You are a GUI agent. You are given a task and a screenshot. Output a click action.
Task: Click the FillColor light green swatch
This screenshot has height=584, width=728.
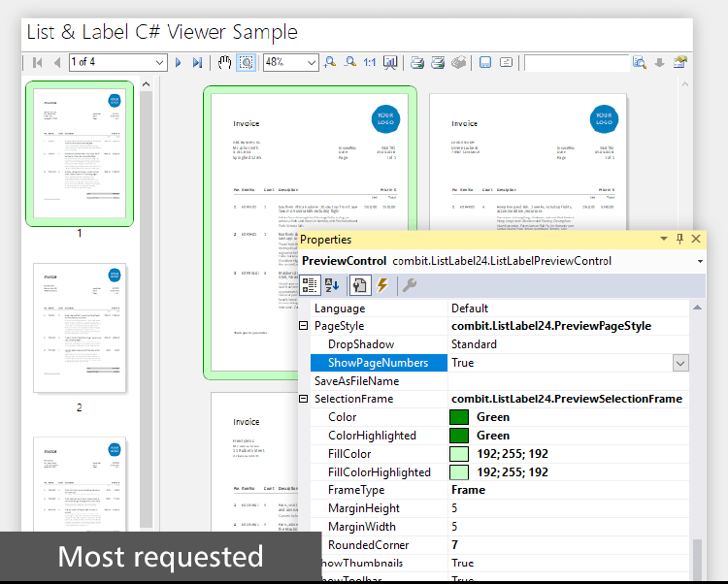tap(459, 454)
